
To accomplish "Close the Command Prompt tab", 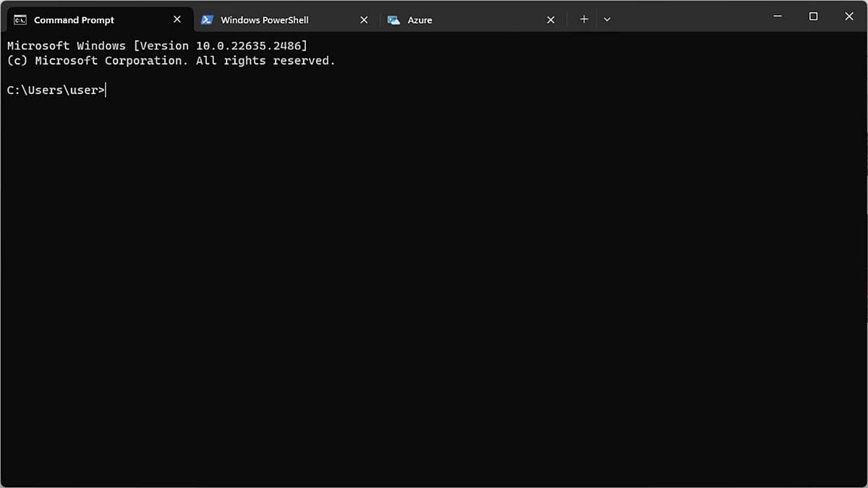I will coord(177,20).
